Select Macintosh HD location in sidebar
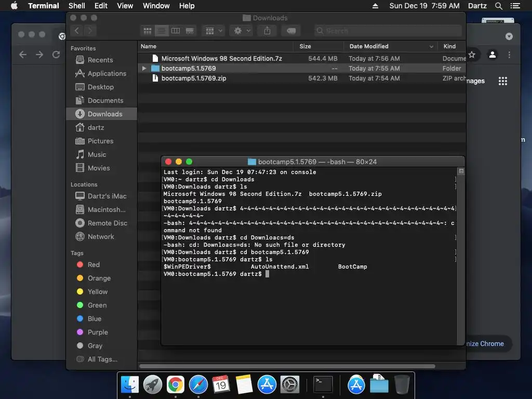Image resolution: width=532 pixels, height=399 pixels. click(101, 210)
